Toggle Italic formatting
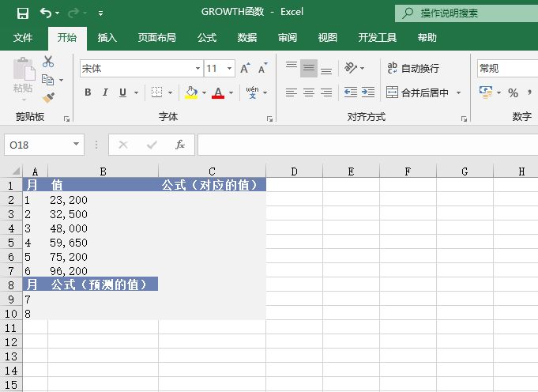 (x=106, y=92)
